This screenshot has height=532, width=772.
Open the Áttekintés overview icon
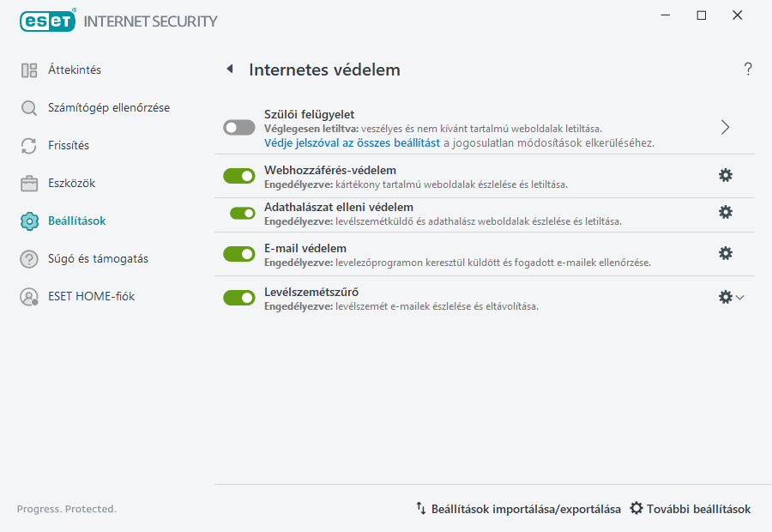28,70
